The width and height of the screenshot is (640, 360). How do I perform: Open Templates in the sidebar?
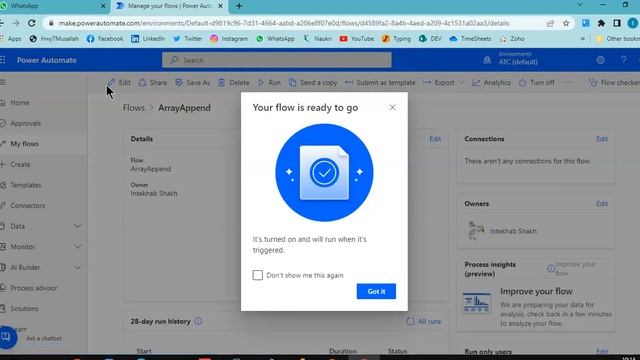coord(25,185)
